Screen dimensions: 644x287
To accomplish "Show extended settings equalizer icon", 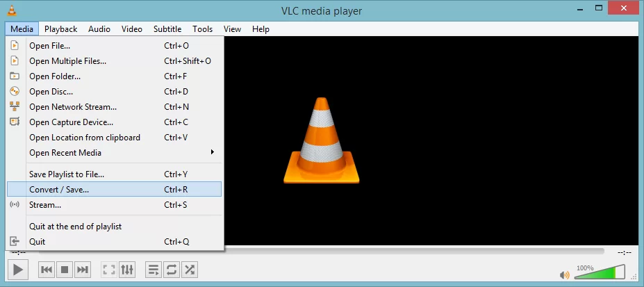I will pyautogui.click(x=127, y=270).
